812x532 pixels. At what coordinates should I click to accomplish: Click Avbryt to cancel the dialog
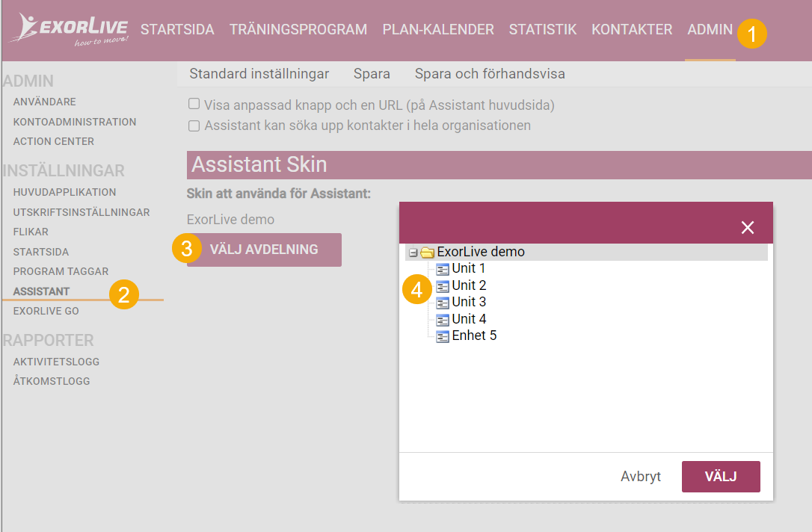(640, 477)
